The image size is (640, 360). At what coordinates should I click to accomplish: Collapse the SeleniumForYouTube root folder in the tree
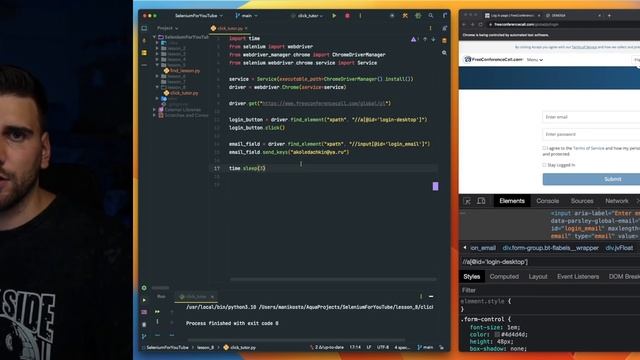point(155,37)
